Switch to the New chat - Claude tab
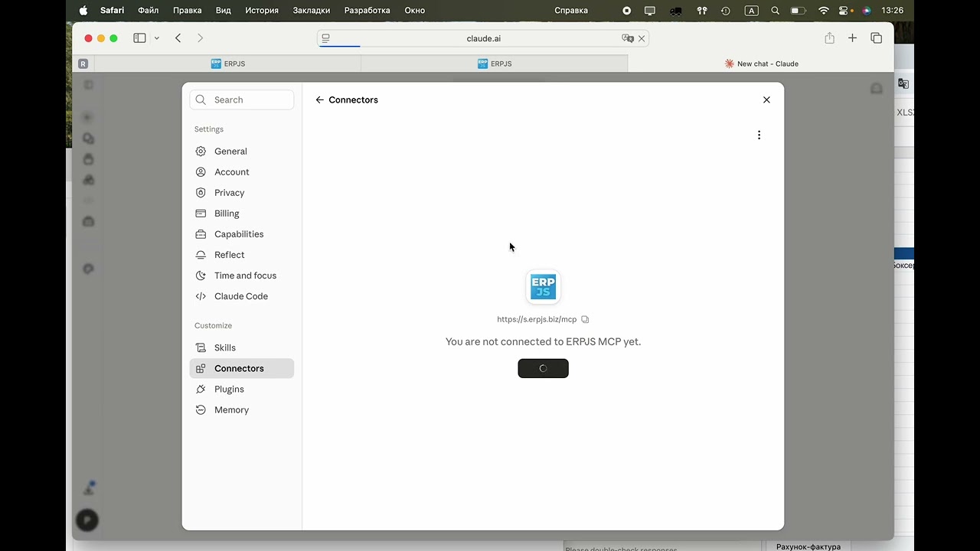The width and height of the screenshot is (980, 551). [761, 64]
